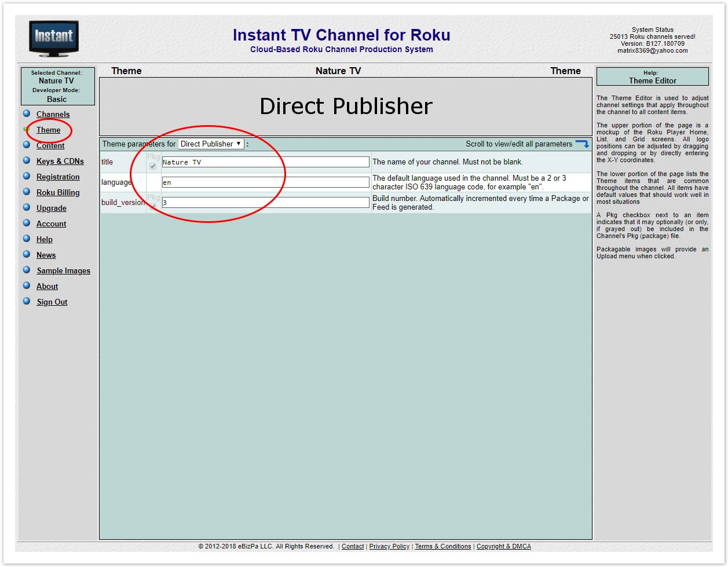Viewport: 728px width, 567px height.
Task: Click the language field containing en
Action: point(265,182)
